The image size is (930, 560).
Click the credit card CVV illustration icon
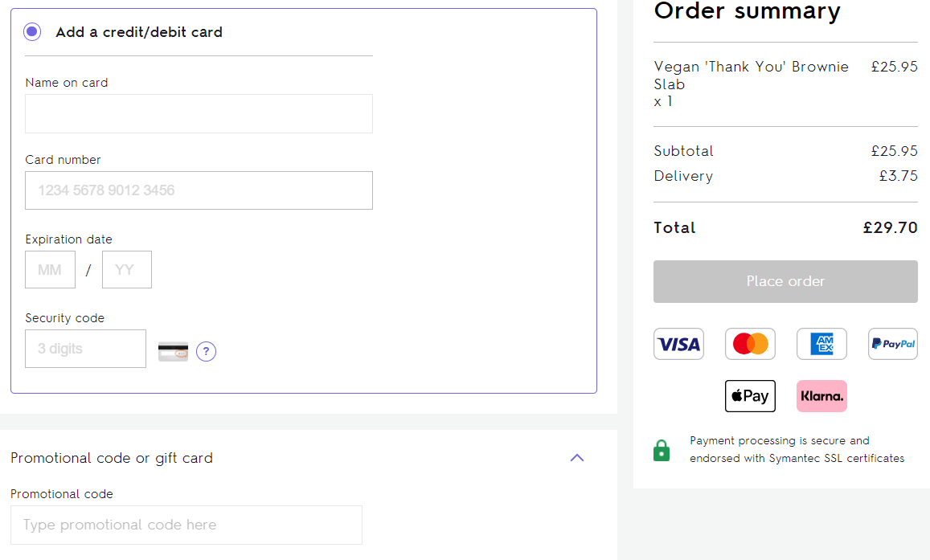(x=173, y=351)
